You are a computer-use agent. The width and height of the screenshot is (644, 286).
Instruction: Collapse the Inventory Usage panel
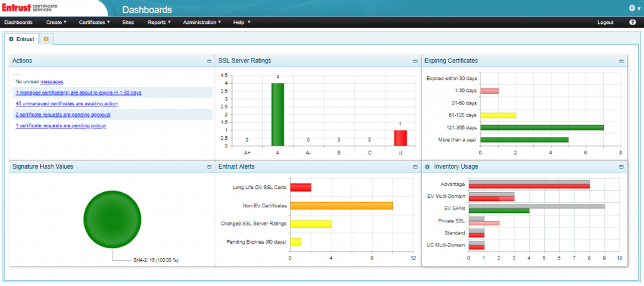pyautogui.click(x=621, y=167)
